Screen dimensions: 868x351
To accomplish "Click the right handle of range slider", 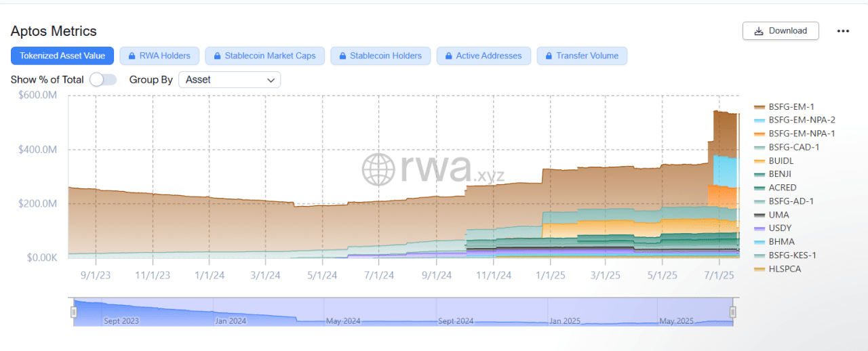I will (x=732, y=312).
